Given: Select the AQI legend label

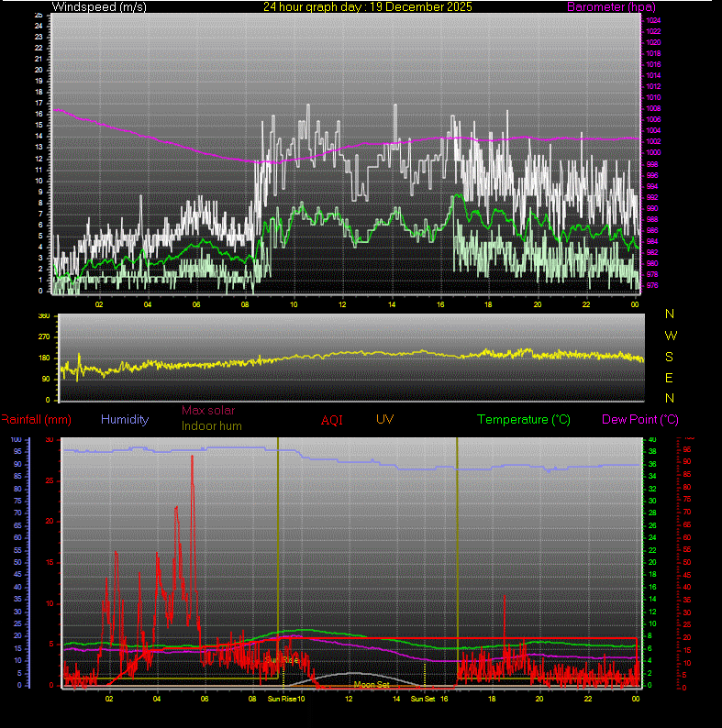Looking at the screenshot, I should pos(332,420).
